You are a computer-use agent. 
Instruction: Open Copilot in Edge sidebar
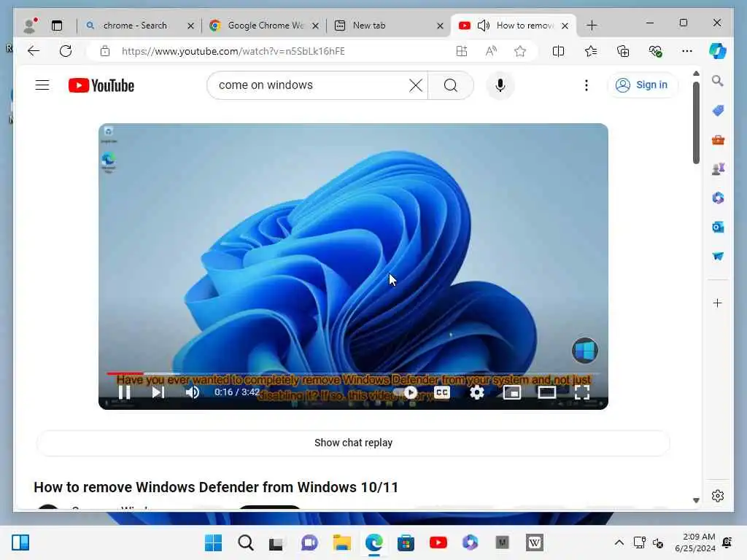(718, 51)
